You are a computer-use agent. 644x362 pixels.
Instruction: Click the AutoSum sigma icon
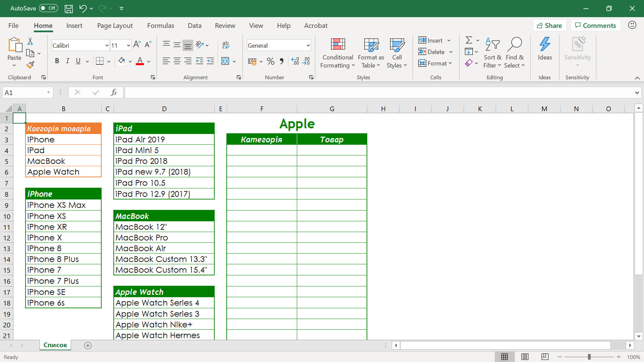(469, 40)
